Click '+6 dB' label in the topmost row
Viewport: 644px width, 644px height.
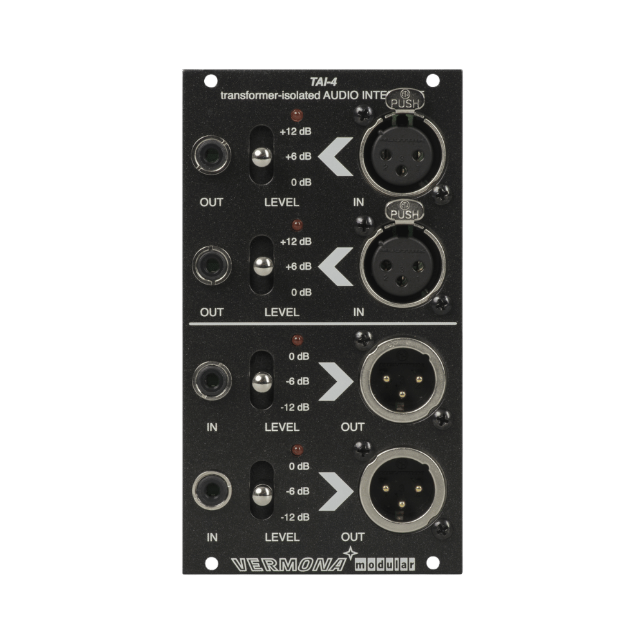click(298, 156)
